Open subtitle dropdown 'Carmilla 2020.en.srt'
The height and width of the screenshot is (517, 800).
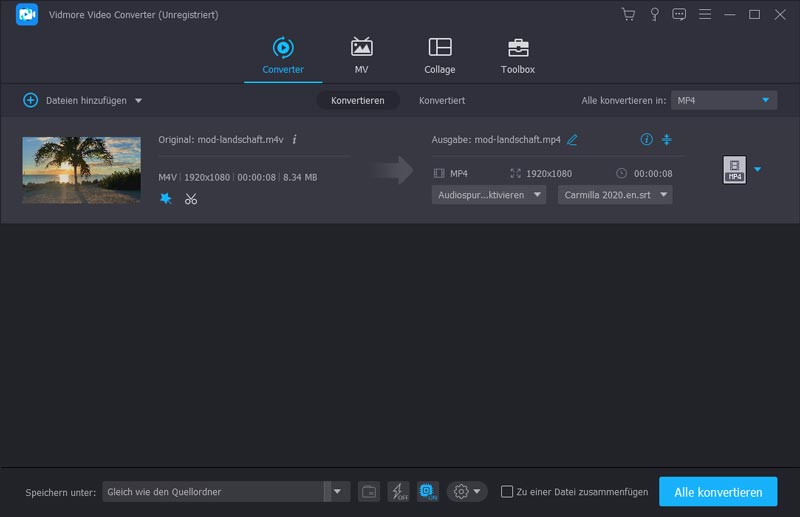tap(615, 195)
